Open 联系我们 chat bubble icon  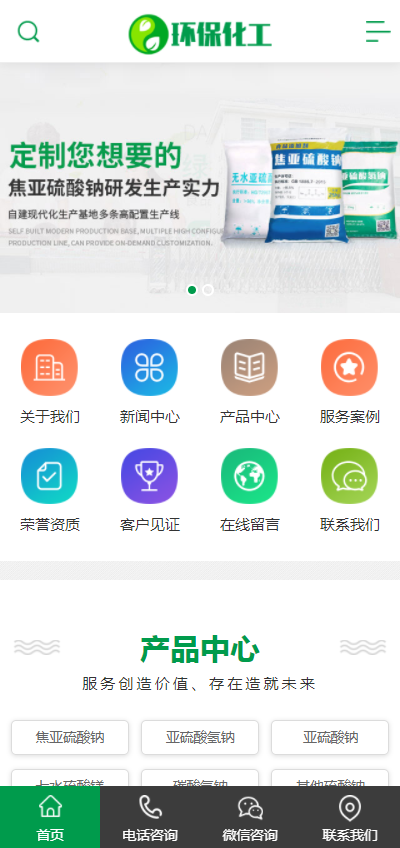tap(349, 476)
